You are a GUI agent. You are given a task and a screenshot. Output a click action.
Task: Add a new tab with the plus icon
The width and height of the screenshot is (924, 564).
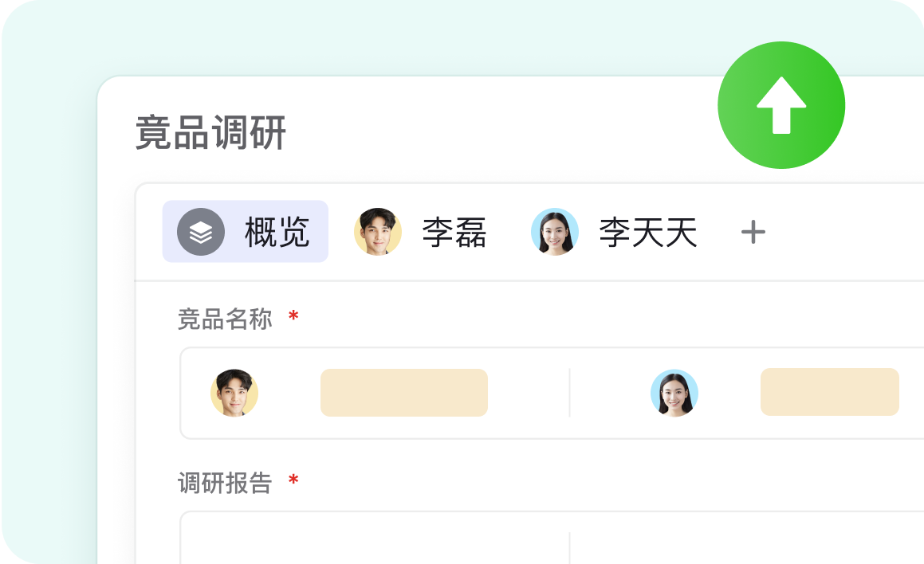point(753,233)
